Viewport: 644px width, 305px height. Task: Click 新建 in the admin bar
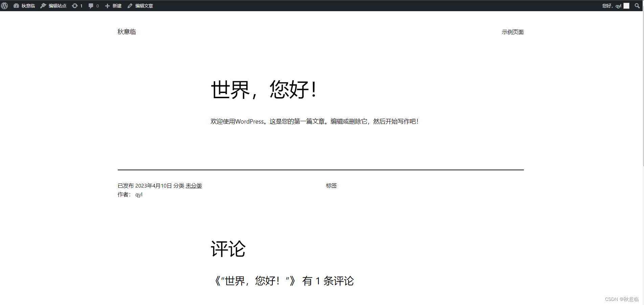click(x=113, y=6)
